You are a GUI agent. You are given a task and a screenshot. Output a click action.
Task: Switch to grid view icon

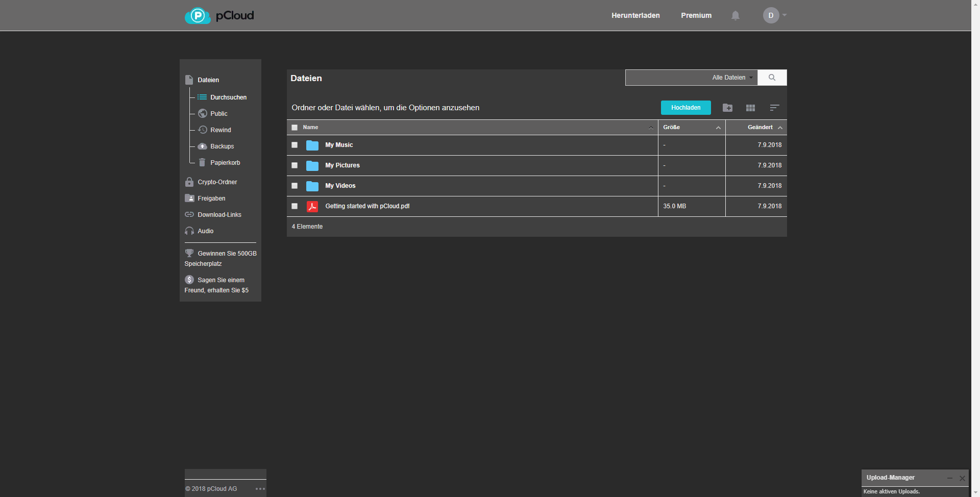click(750, 108)
